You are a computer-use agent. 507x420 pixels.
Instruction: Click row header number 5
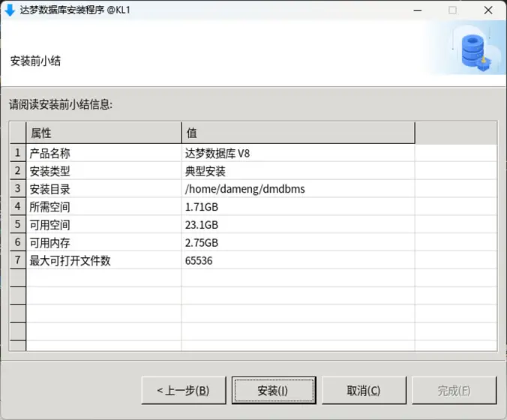pos(18,224)
